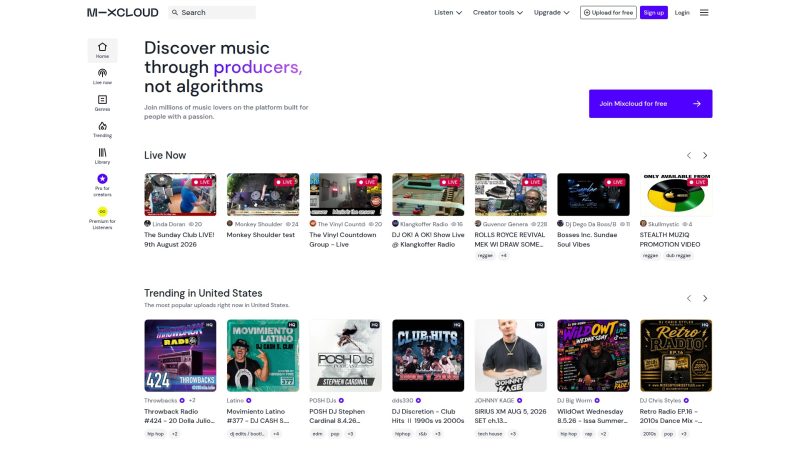Screen dimensions: 800x450
Task: Click Klangkoffer Radio channel name
Action: pos(424,224)
